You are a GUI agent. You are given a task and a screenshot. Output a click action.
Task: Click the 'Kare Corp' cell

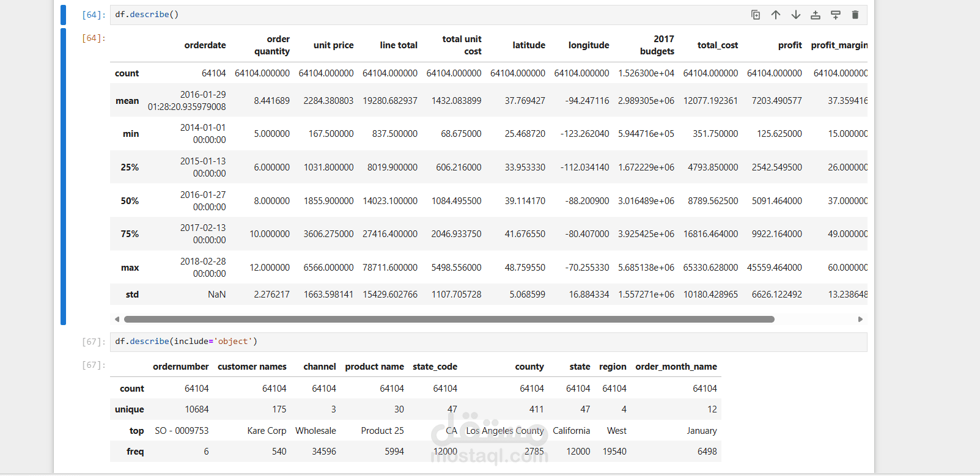[267, 431]
